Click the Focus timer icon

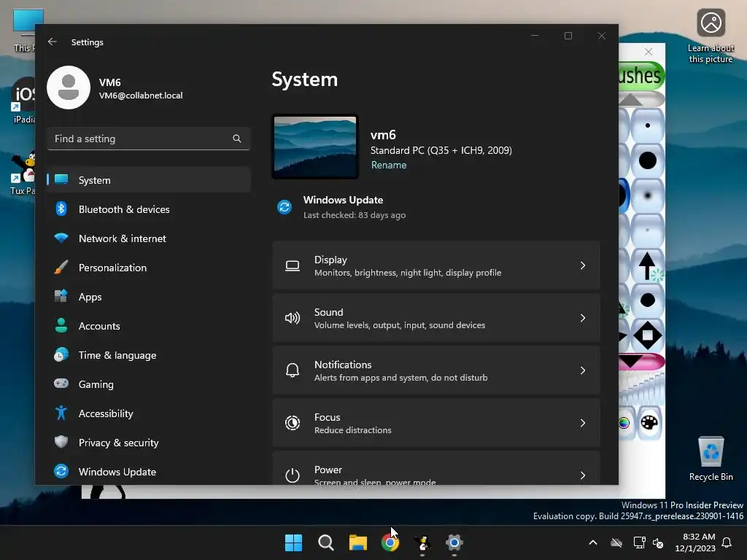(293, 422)
